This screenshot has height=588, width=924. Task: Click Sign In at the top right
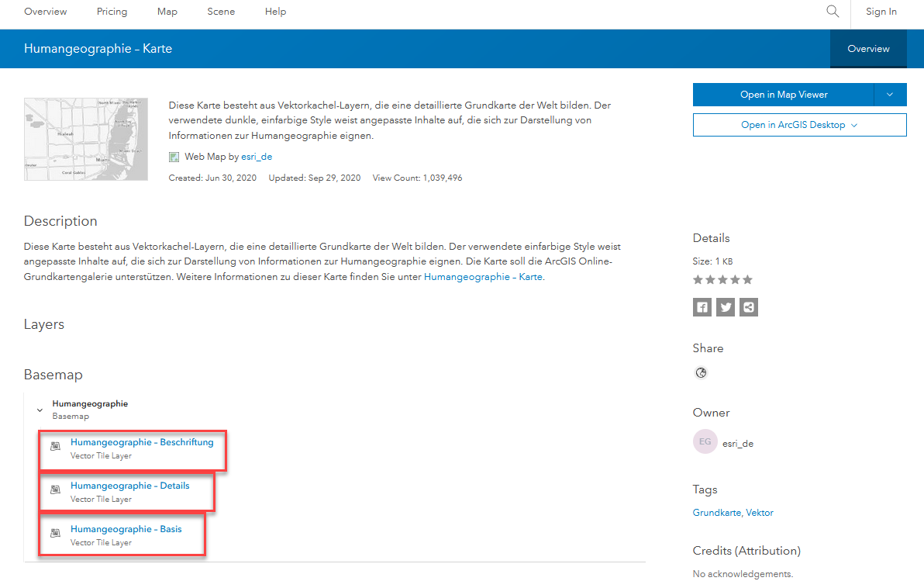coord(881,11)
